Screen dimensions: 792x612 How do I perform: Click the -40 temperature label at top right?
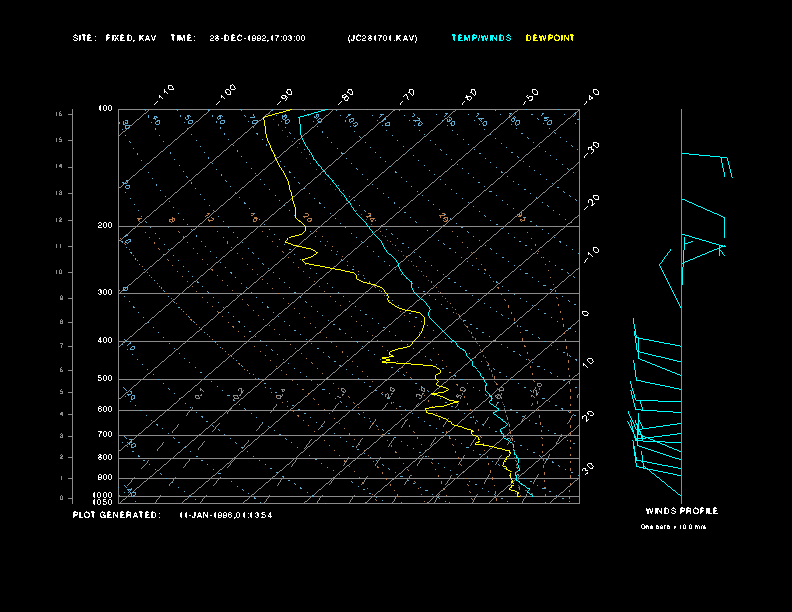(591, 95)
